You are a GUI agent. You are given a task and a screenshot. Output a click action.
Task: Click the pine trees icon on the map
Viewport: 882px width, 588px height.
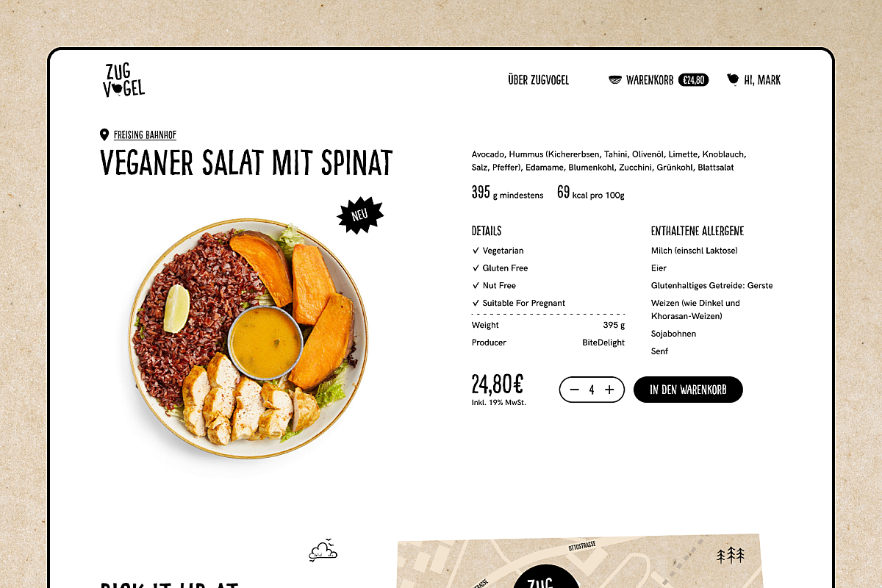tap(731, 555)
